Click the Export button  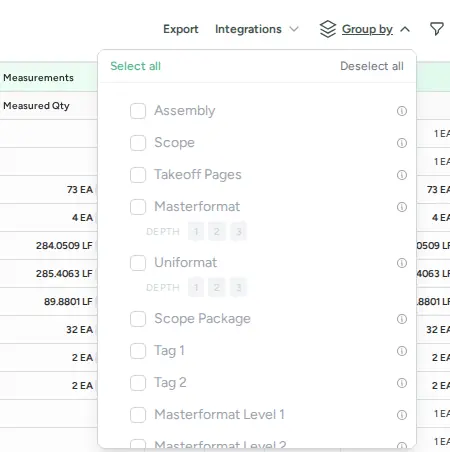[x=181, y=29]
